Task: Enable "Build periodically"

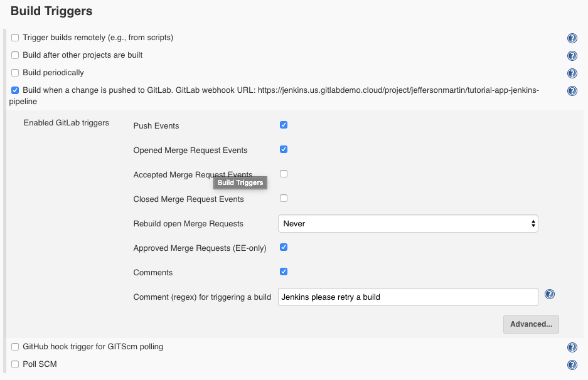Action: pos(15,73)
